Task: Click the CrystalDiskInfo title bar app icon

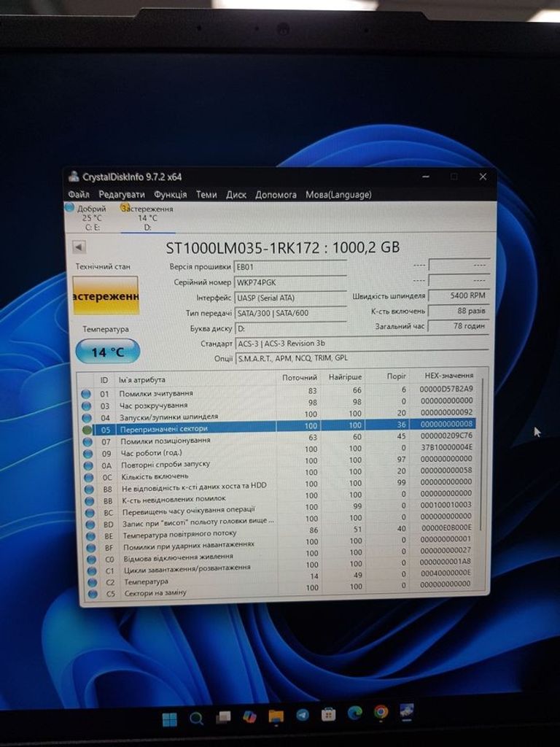Action: 74,177
